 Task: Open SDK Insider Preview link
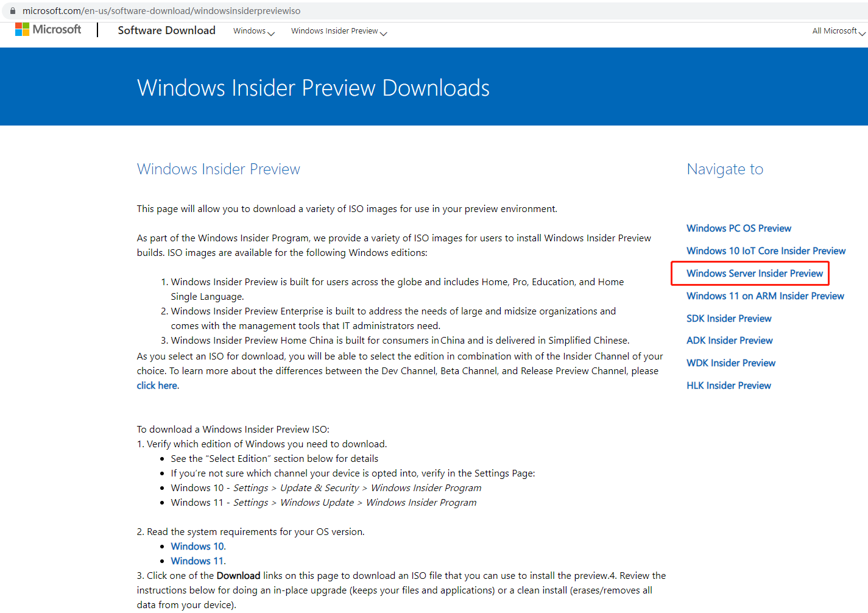729,319
